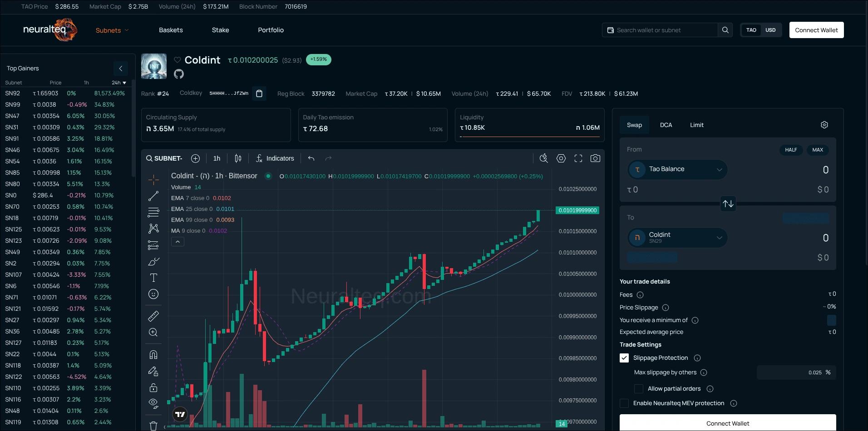The image size is (868, 431).
Task: Select the trend line drawing tool
Action: (x=153, y=196)
